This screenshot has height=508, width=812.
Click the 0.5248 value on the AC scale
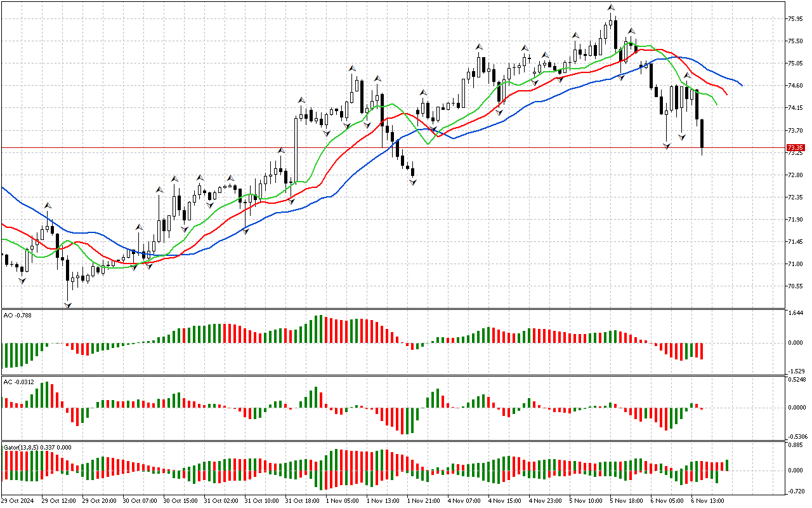point(797,380)
